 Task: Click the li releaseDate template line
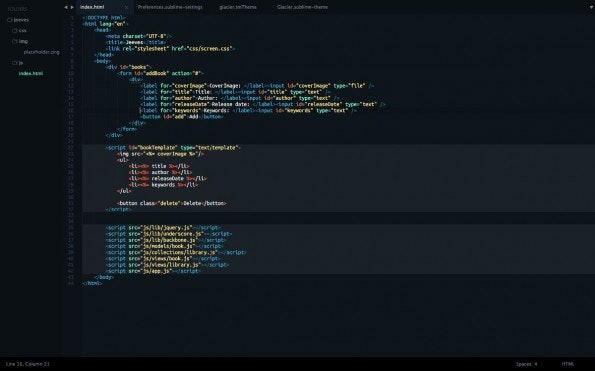click(168, 178)
